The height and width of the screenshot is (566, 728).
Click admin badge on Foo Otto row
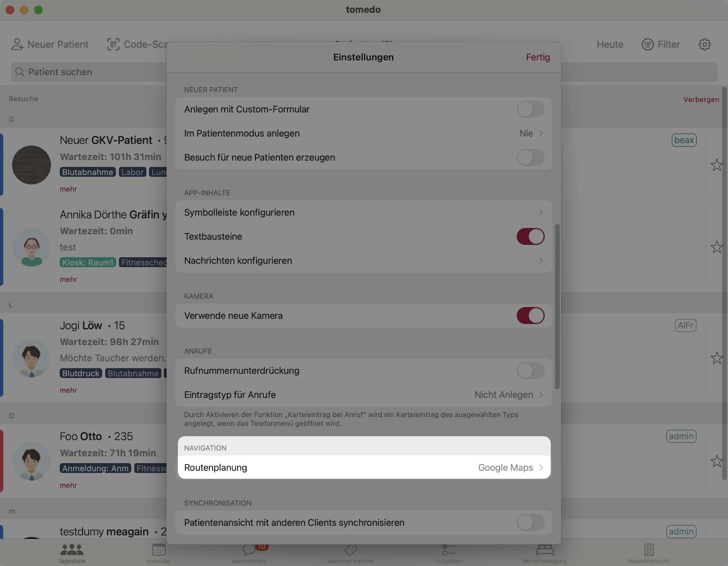[x=681, y=436]
